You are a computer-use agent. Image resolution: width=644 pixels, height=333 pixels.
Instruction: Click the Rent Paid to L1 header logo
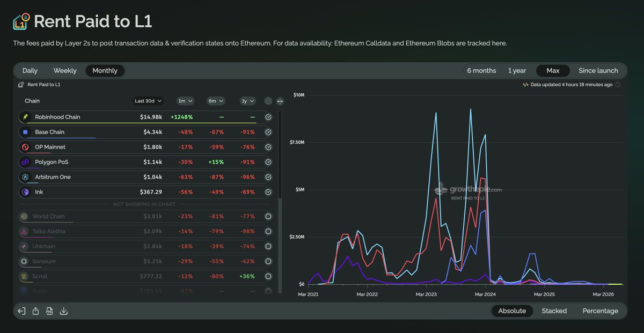point(21,21)
